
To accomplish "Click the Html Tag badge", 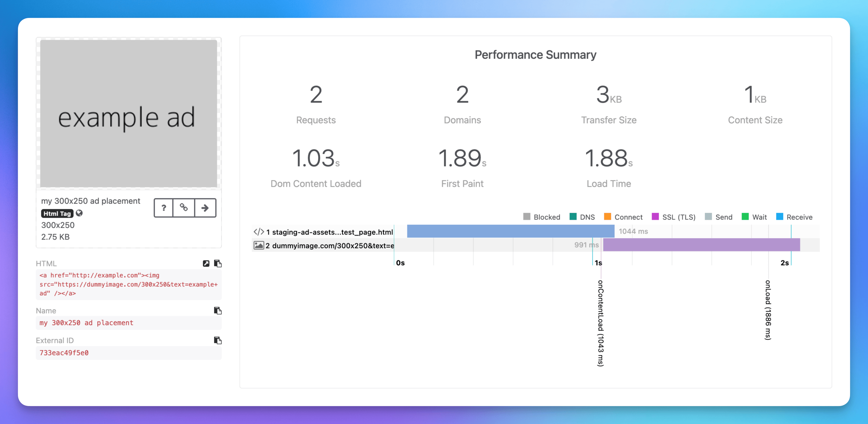I will coord(57,214).
